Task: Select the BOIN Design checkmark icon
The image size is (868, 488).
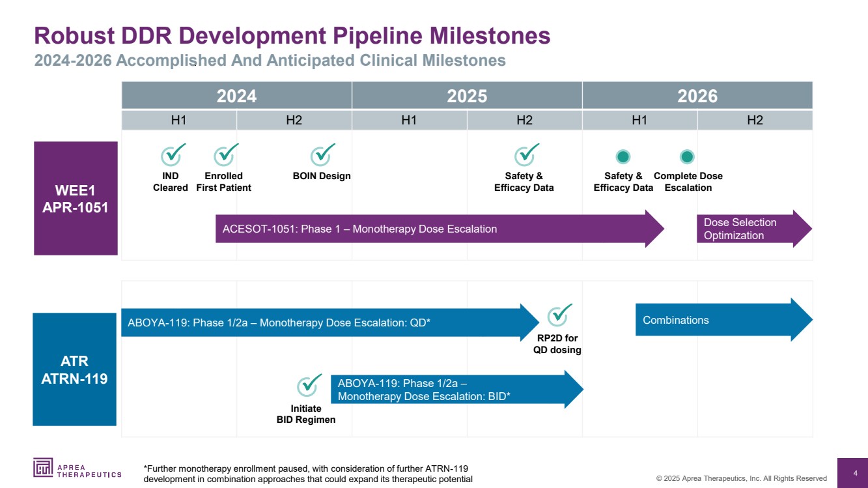Action: pos(322,156)
